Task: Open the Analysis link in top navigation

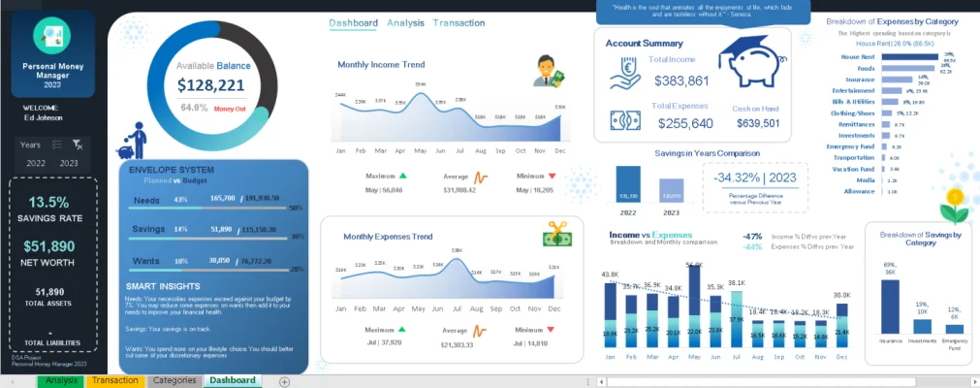Action: [404, 22]
